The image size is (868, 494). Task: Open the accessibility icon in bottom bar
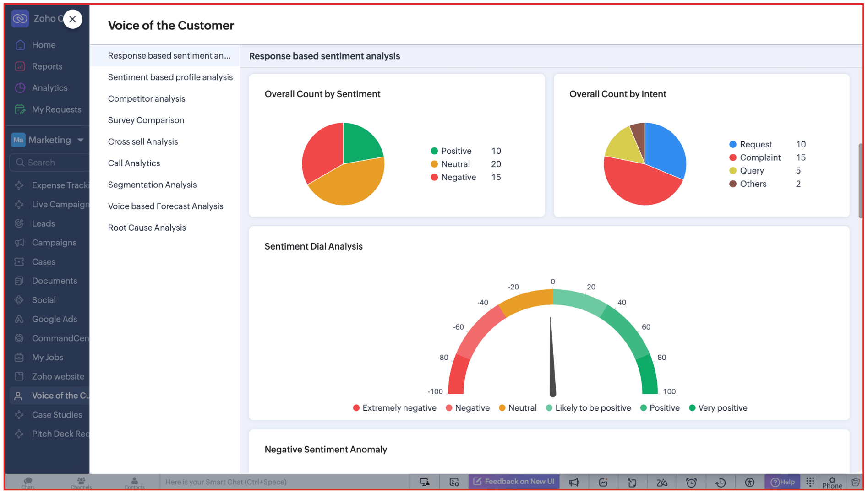pos(749,482)
